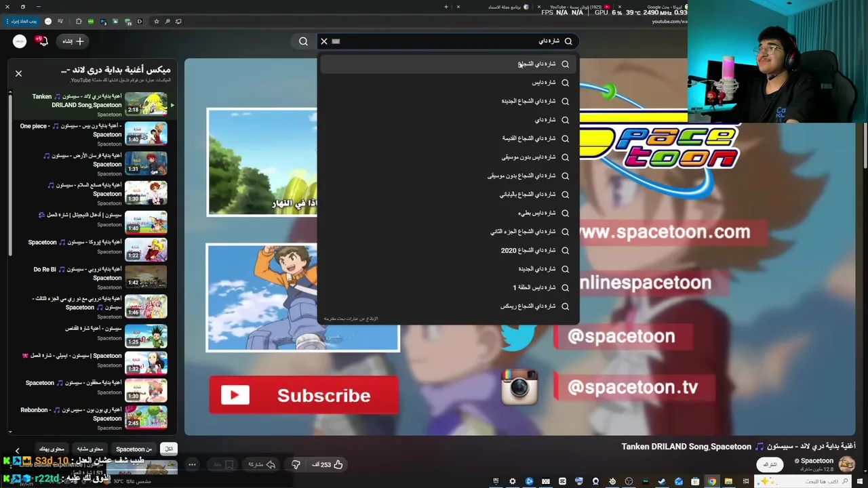The width and height of the screenshot is (868, 488).
Task: Click the Create (إنشاء) plus button
Action: (74, 41)
